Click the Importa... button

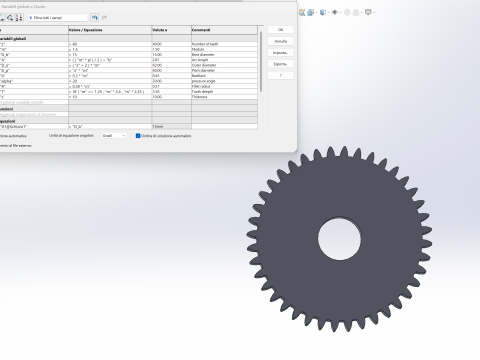click(x=280, y=53)
